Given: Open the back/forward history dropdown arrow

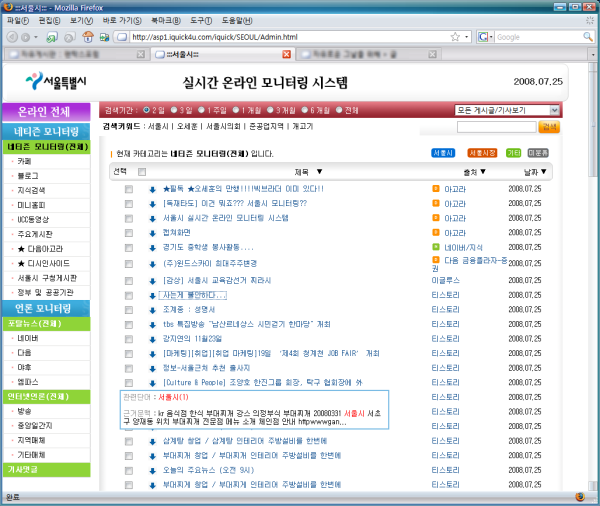Looking at the screenshot, I should tap(36, 37).
